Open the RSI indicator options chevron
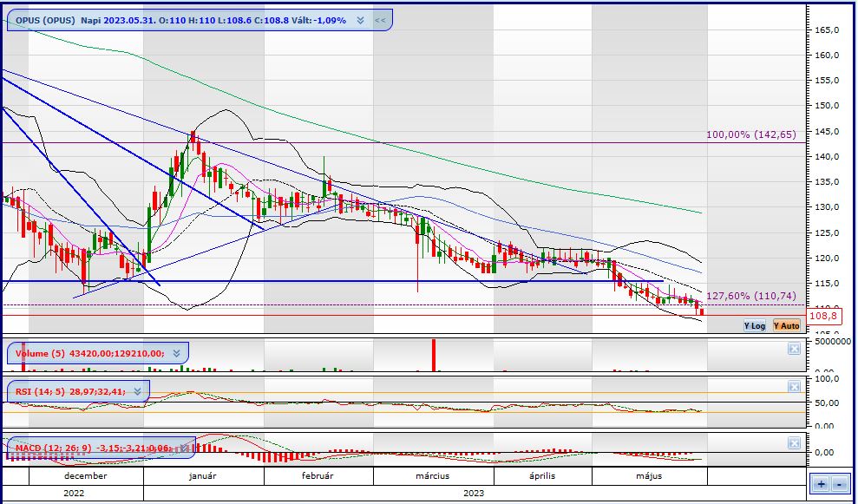858x504 pixels. pyautogui.click(x=137, y=391)
